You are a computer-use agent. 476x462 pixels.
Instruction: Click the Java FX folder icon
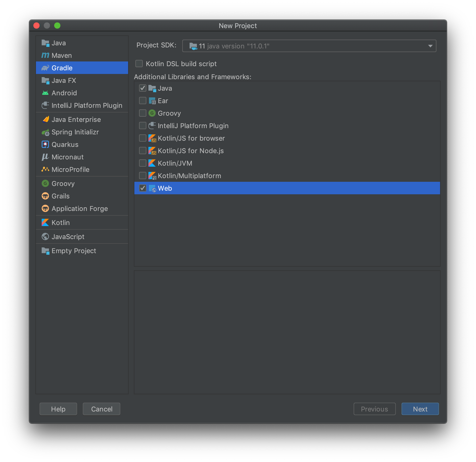point(45,80)
